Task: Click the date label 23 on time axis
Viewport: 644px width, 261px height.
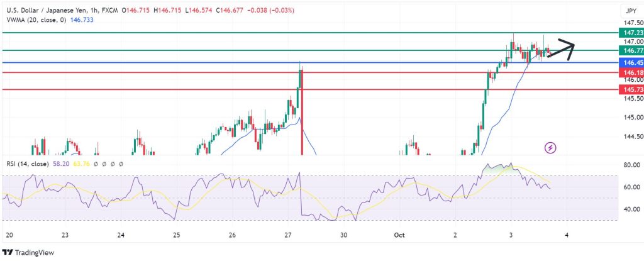Action: click(x=65, y=235)
